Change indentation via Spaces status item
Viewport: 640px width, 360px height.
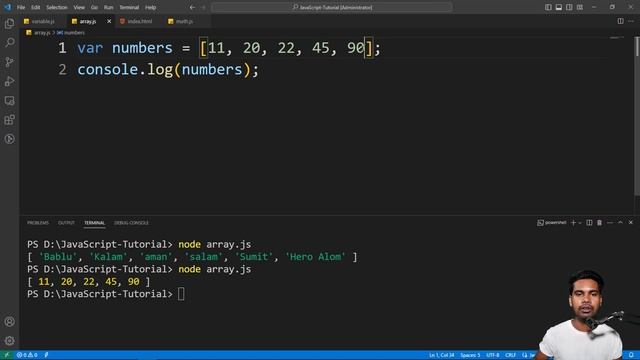click(x=470, y=355)
